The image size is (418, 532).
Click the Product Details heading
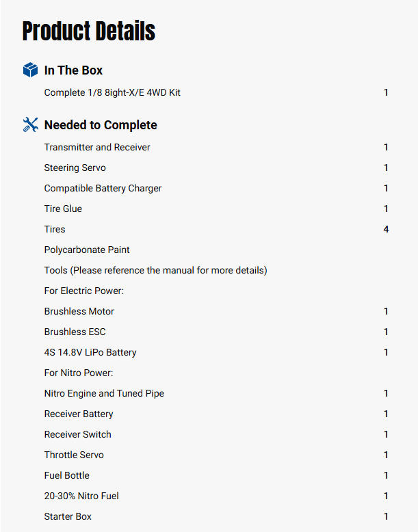(x=89, y=31)
